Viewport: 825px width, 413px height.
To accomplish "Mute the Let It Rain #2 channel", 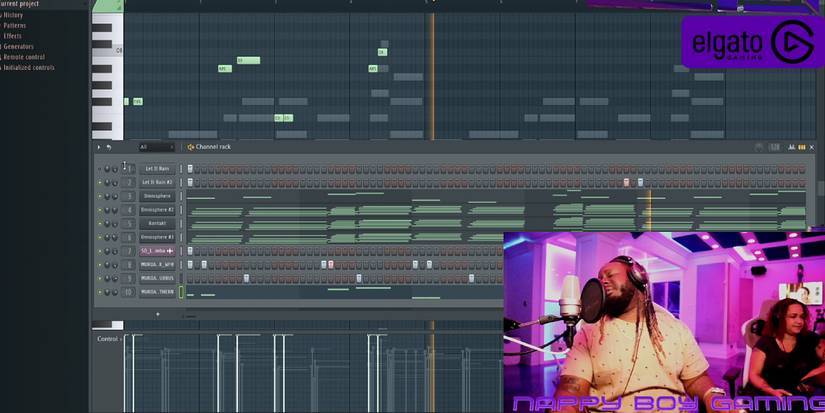I will click(99, 183).
